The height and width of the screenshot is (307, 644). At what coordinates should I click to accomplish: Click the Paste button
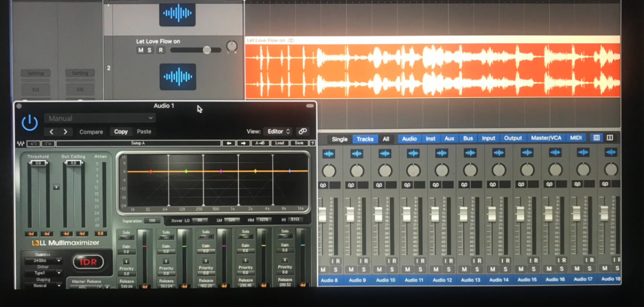(x=144, y=131)
